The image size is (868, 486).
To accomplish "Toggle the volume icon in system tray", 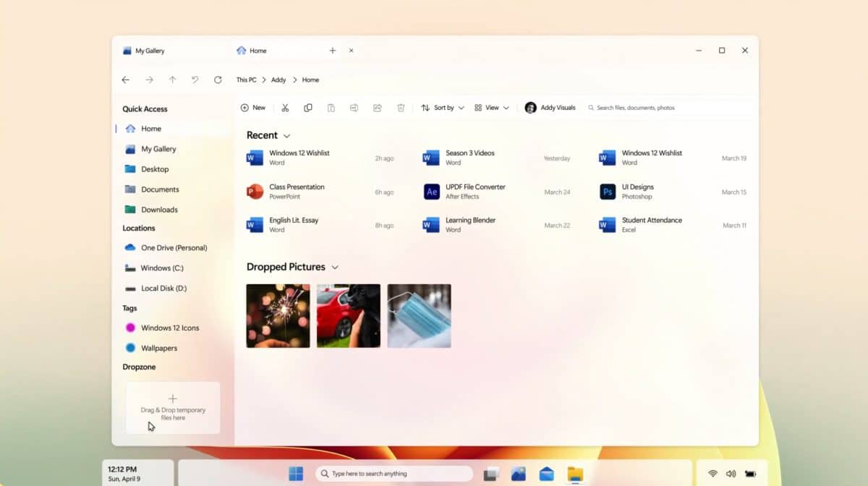I will [x=731, y=474].
